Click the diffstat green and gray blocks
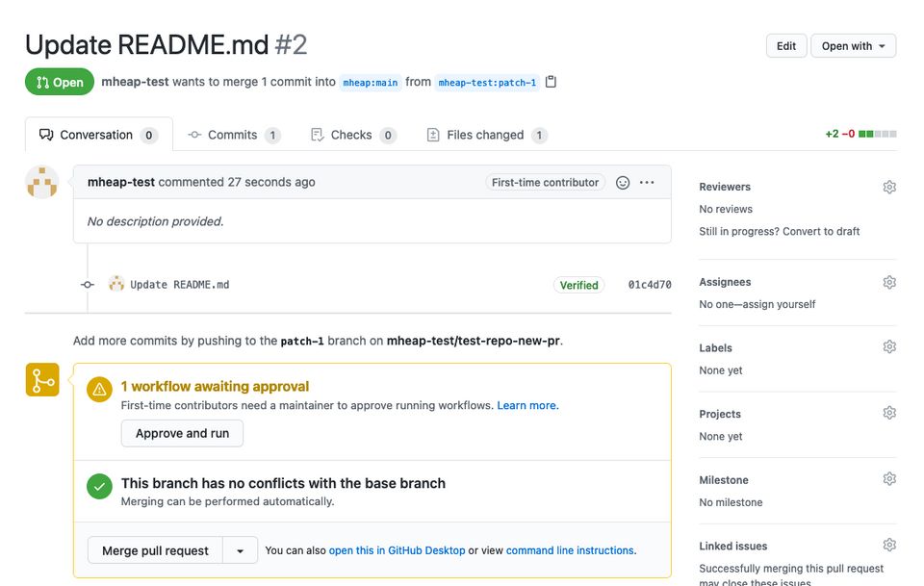Viewport: 924px width, 586px height. pos(878,135)
